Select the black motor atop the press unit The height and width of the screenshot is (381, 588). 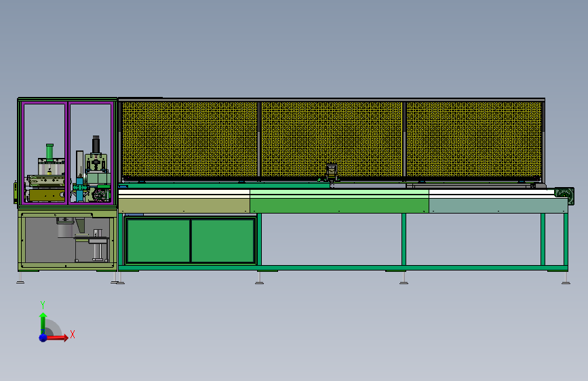pyautogui.click(x=96, y=144)
